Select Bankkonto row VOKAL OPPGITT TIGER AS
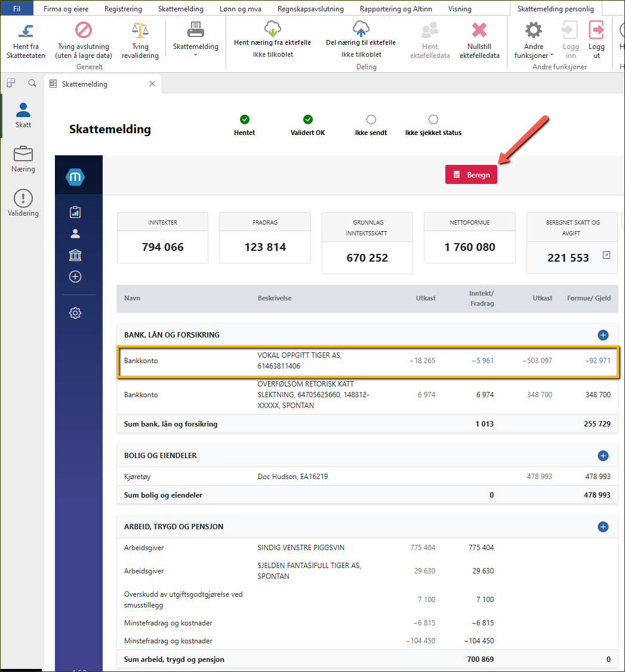625x672 pixels. tap(368, 361)
